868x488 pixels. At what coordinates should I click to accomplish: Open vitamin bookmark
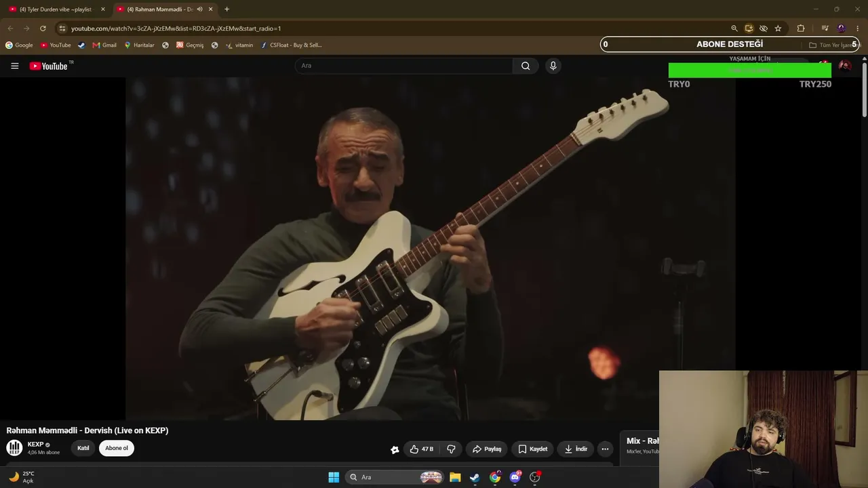(239, 45)
